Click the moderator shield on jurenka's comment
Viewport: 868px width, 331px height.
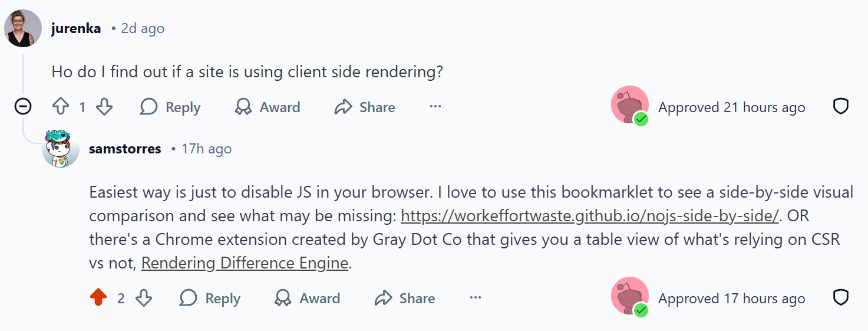(840, 107)
